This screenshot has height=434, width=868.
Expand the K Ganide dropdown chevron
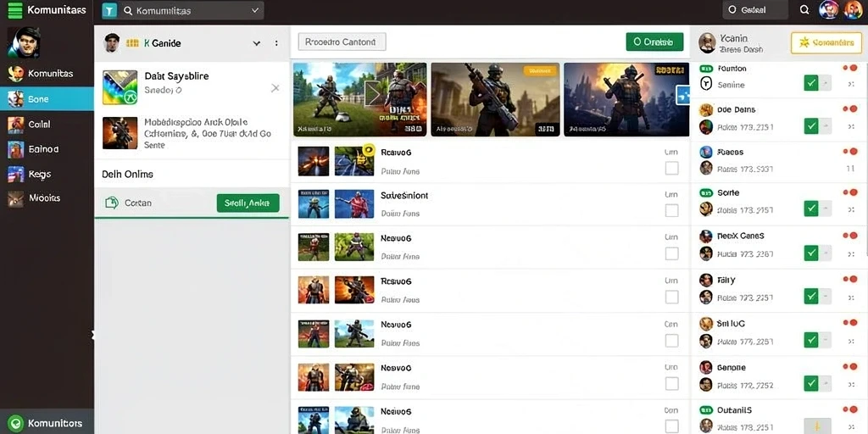coord(256,43)
